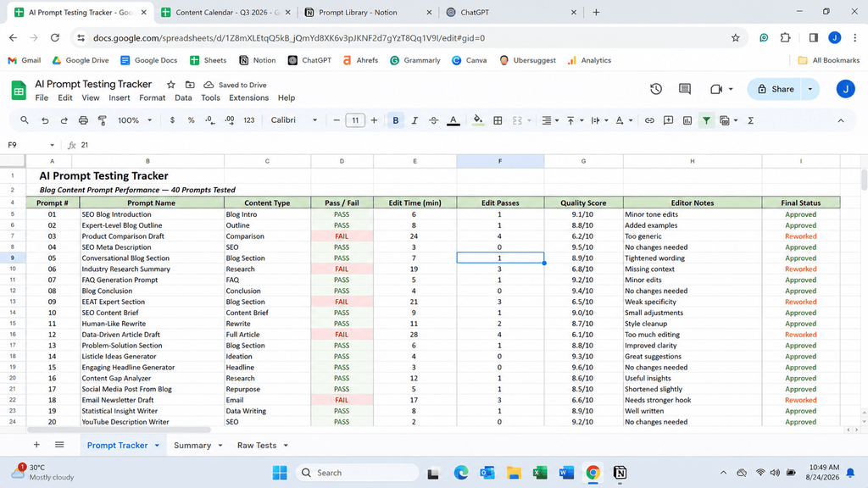Open the Prompt Tracker tab dropdown arrow
868x488 pixels.
point(157,446)
